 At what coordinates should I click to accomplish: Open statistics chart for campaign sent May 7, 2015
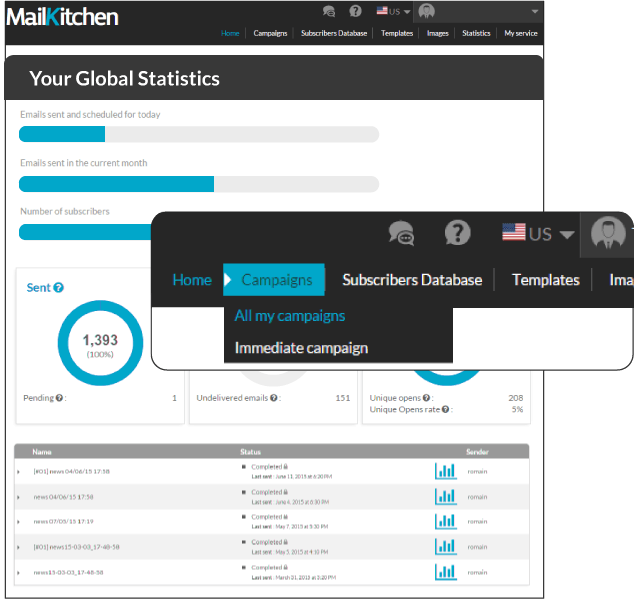point(445,521)
